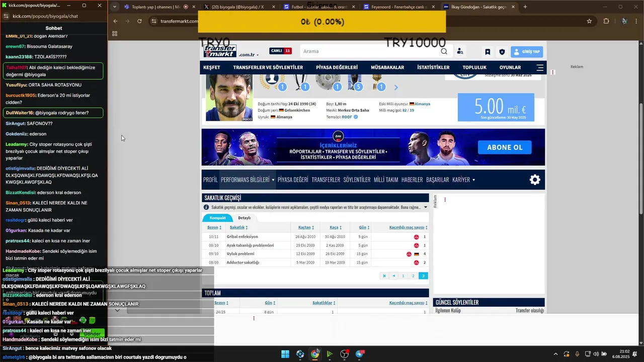This screenshot has height=362, width=644.
Task: Jump to first page of the injury table
Action: click(x=384, y=276)
